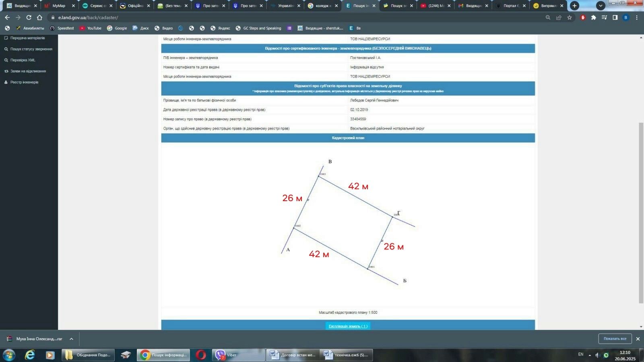Open Договір встан Word document in taskbar
The image size is (644, 362).
pyautogui.click(x=293, y=355)
